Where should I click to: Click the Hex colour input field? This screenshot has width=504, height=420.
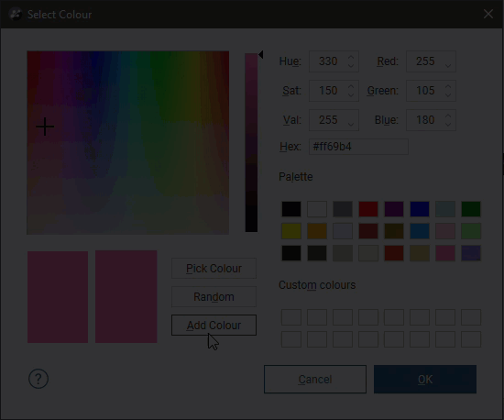pos(358,147)
